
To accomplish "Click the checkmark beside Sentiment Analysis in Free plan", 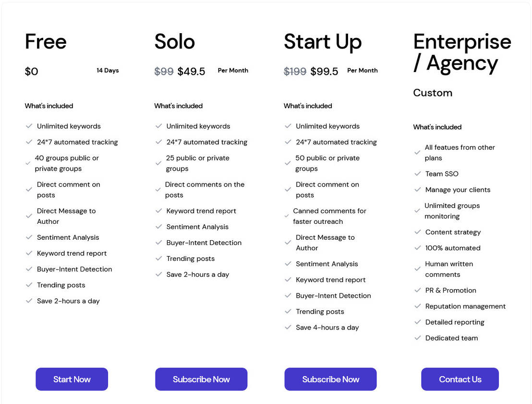I will click(29, 237).
